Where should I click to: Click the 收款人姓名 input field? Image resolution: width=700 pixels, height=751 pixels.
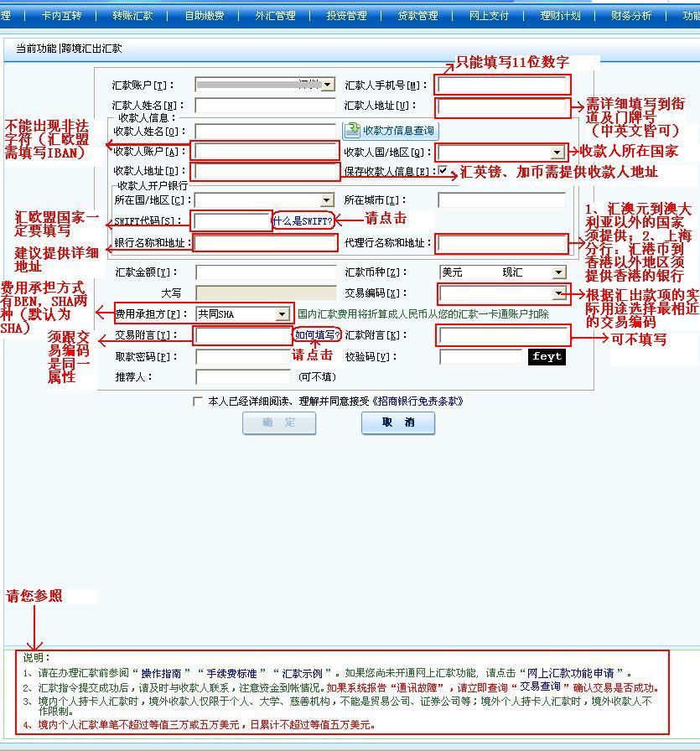click(x=266, y=131)
